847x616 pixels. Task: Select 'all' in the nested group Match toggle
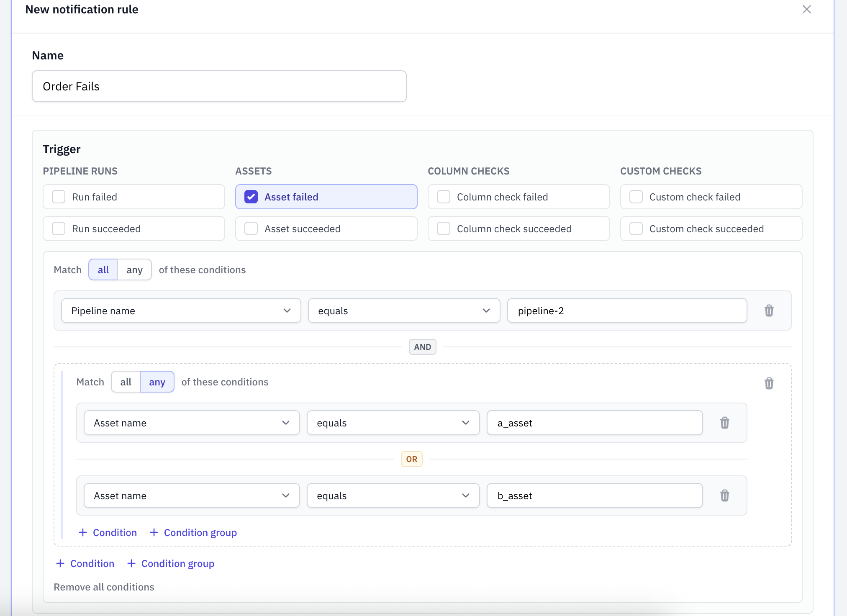[126, 382]
